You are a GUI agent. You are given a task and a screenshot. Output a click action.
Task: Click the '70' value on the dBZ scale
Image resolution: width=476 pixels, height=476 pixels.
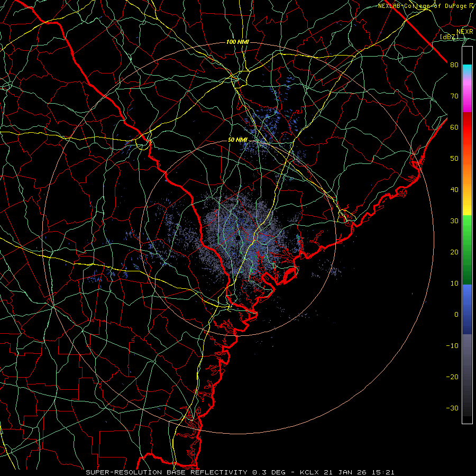pyautogui.click(x=454, y=96)
